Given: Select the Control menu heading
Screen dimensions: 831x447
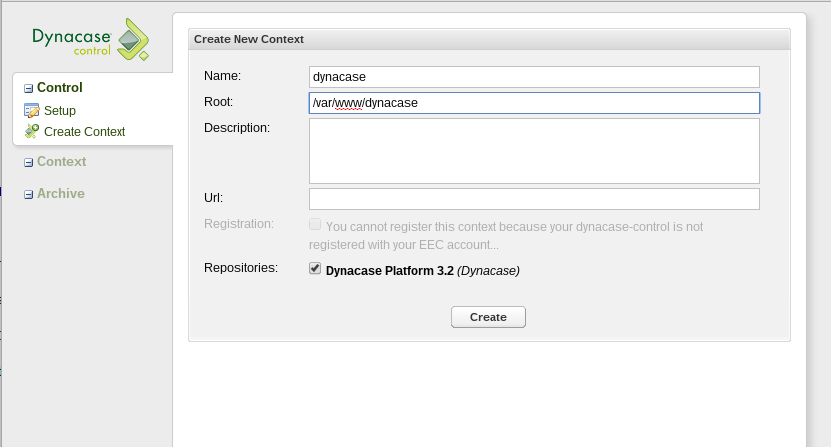Looking at the screenshot, I should coord(60,87).
